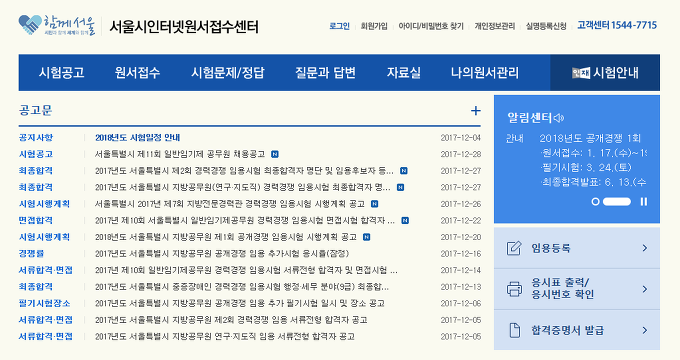
Task: Open 2018년도 제1회 공개경쟁 시행계획 공고
Action: (x=226, y=237)
